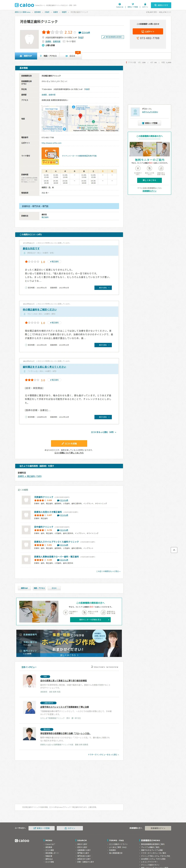This screenshot has height=868, width=186.
Task: Click sidebar 新規ユーザ登録 button
Action: click(x=149, y=123)
